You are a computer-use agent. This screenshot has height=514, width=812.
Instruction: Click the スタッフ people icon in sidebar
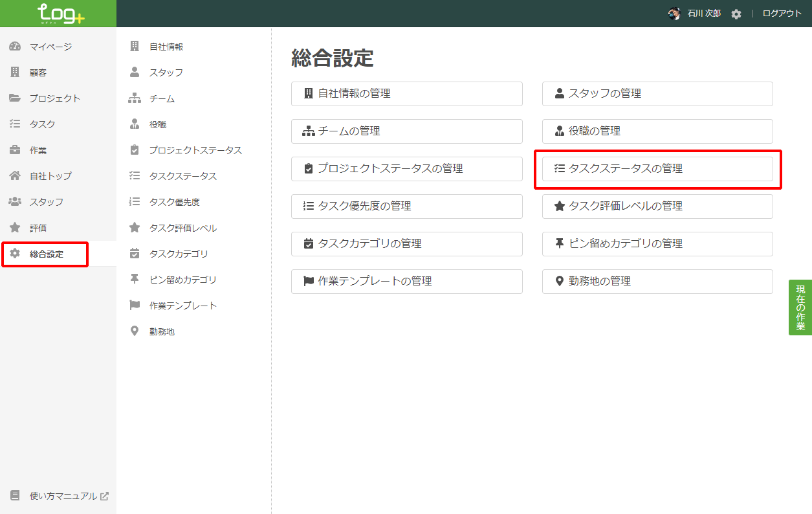14,201
